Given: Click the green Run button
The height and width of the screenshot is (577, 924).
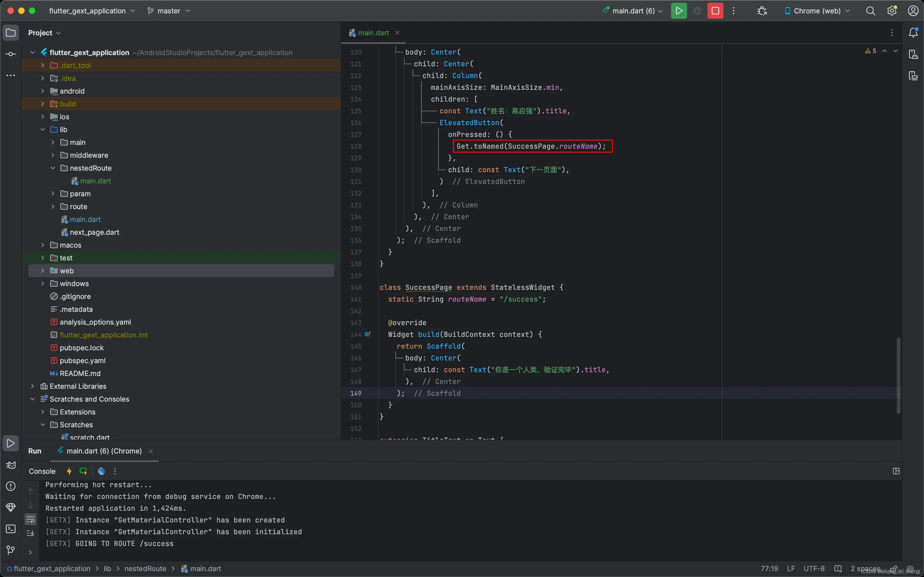Looking at the screenshot, I should (679, 11).
